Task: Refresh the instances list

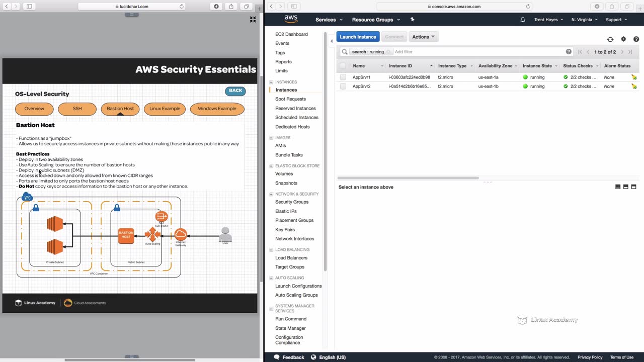Action: pos(610,39)
